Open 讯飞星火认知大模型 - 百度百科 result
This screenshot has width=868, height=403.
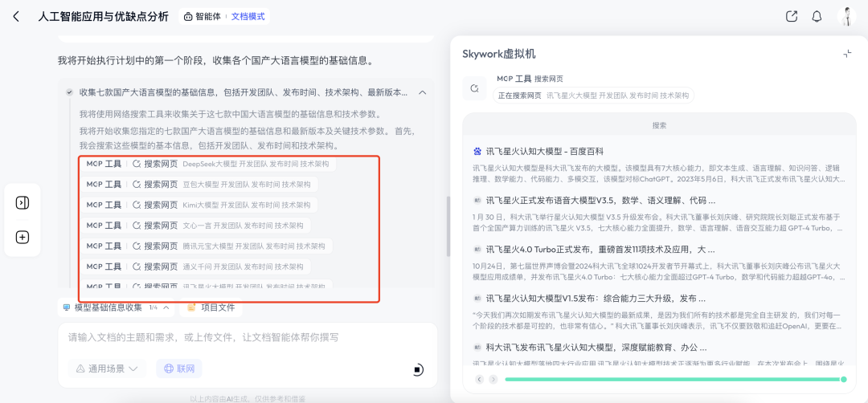(544, 151)
